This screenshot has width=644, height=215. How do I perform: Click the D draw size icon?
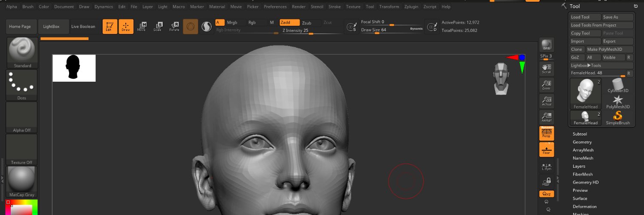coord(431,27)
